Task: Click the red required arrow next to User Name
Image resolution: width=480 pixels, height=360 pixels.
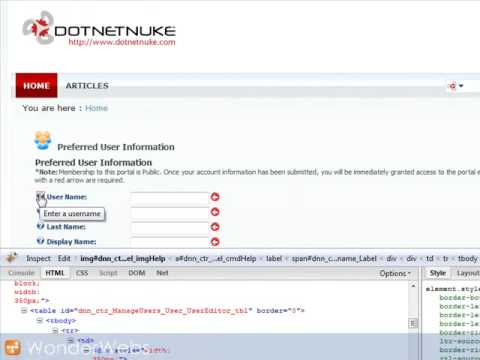Action: point(215,197)
